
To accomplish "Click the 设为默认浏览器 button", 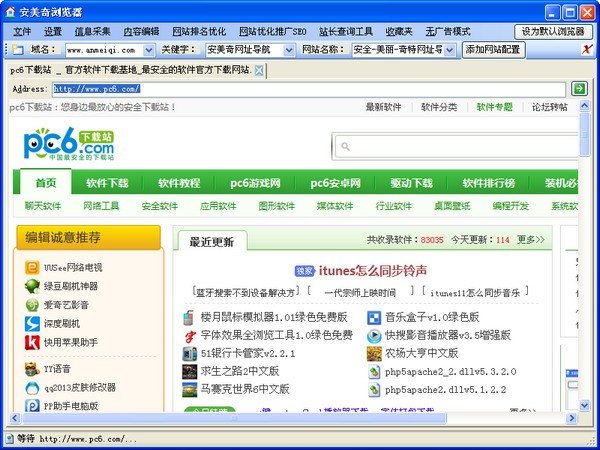I will click(553, 31).
